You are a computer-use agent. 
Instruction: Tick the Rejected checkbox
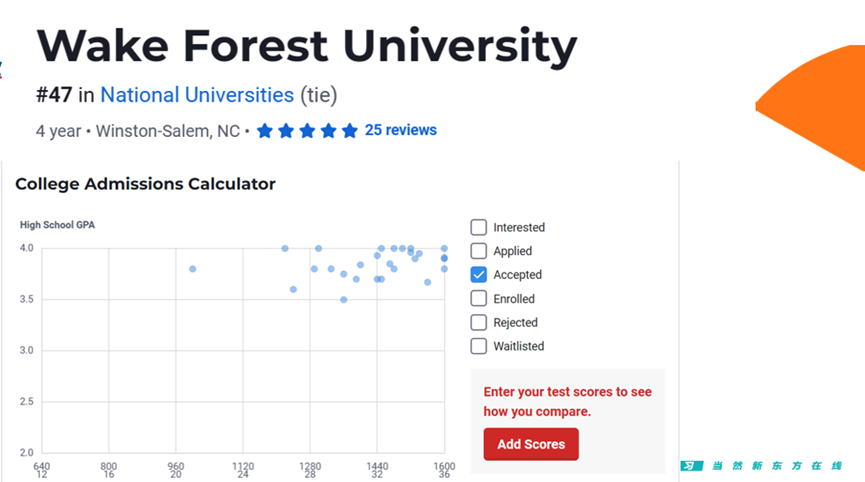(x=478, y=322)
